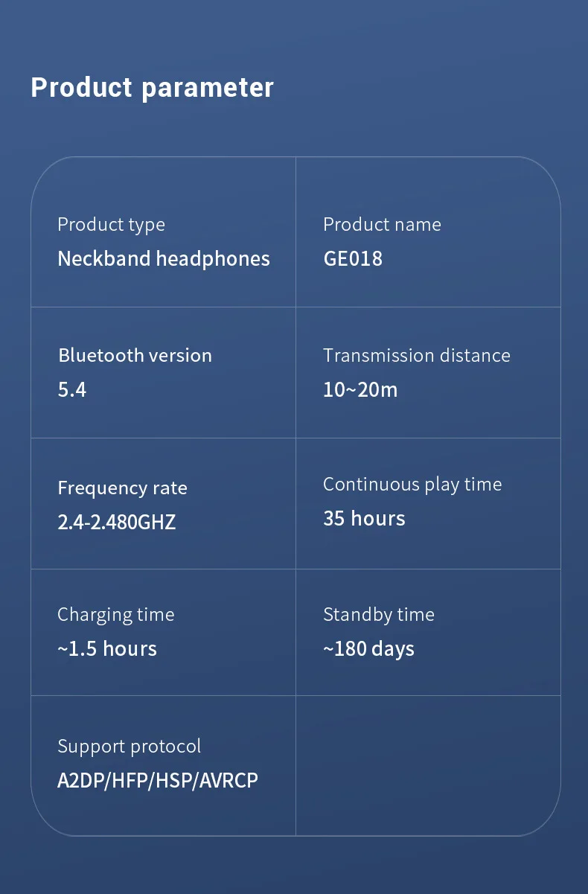Viewport: 588px width, 894px height.
Task: Click the Neckband headphones value
Action: click(x=164, y=258)
